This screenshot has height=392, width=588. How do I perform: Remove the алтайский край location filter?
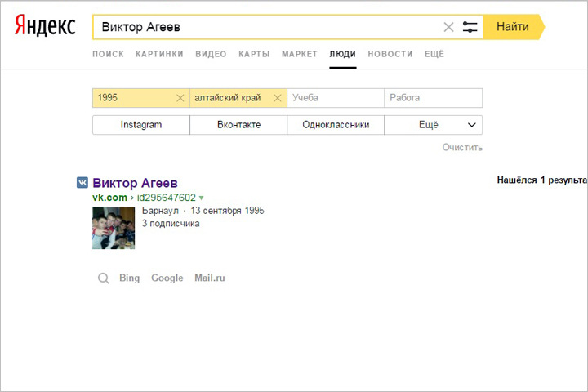[x=278, y=98]
